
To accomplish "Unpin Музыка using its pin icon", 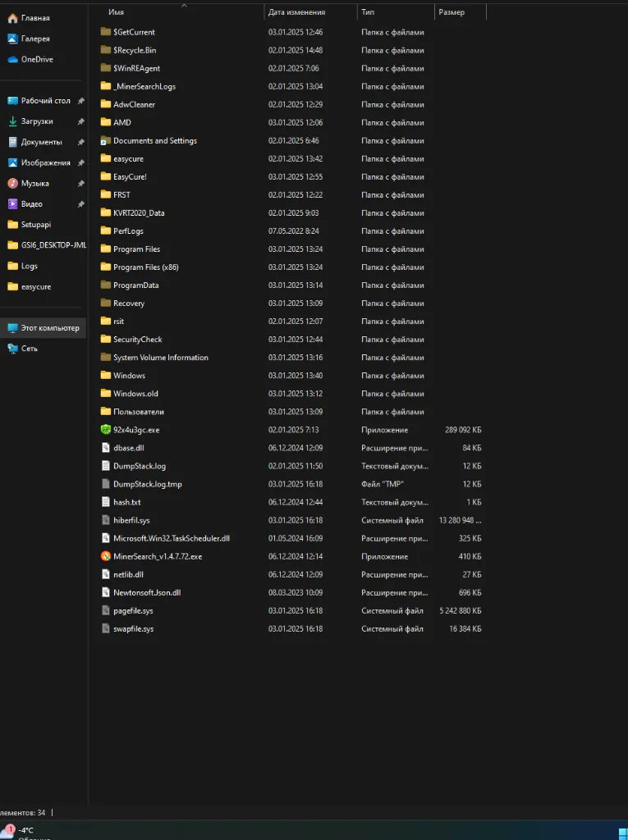I will tap(81, 183).
